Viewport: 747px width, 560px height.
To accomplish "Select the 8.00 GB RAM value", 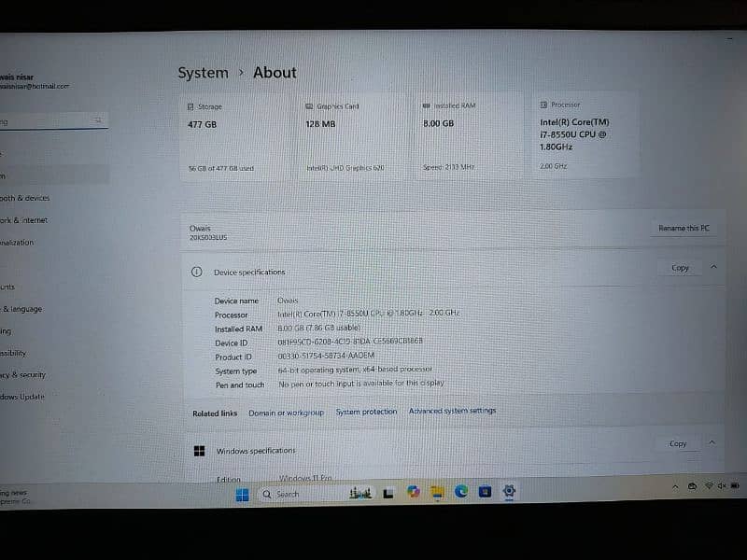I will point(438,123).
